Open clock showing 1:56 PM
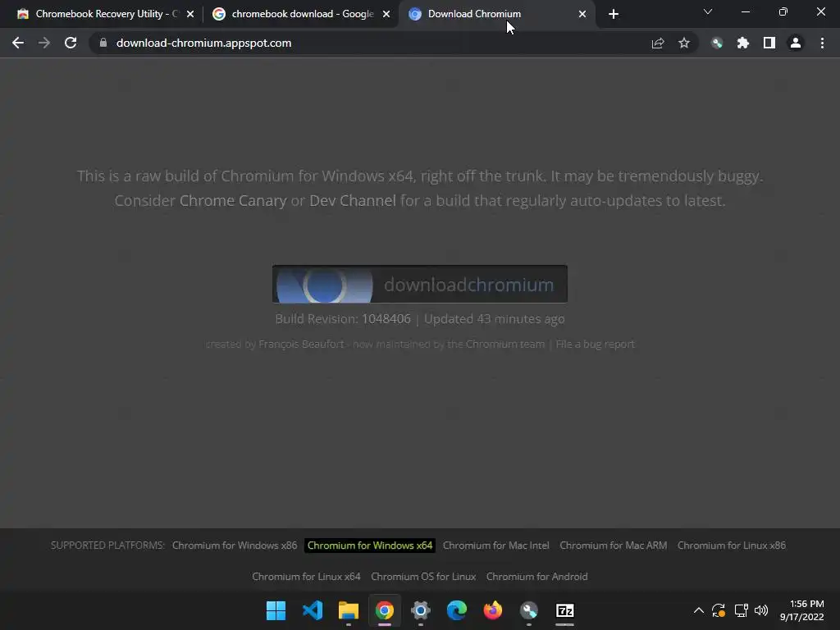This screenshot has height=630, width=840. pyautogui.click(x=802, y=610)
